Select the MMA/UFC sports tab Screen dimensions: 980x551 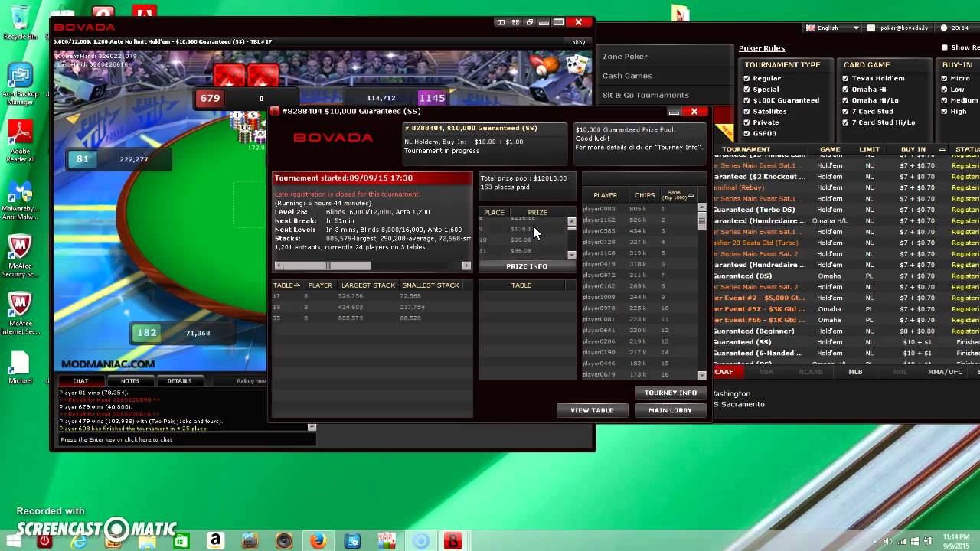click(945, 372)
